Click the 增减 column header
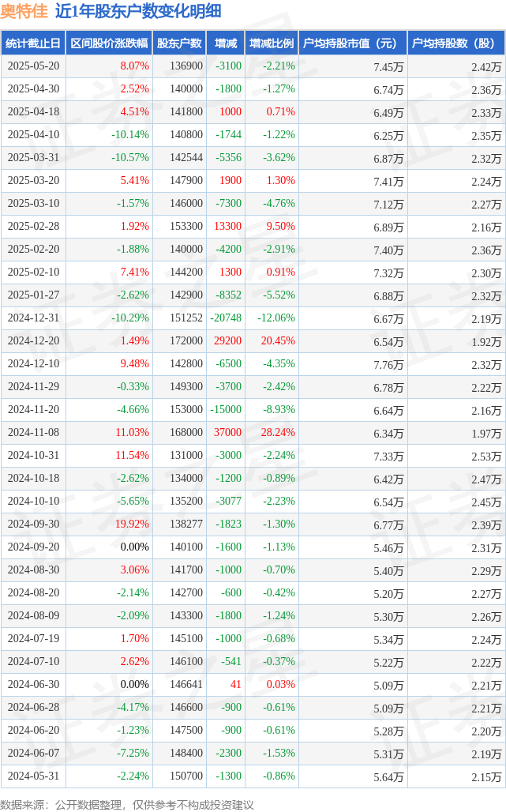Image resolution: width=506 pixels, height=812 pixels. pos(226,43)
